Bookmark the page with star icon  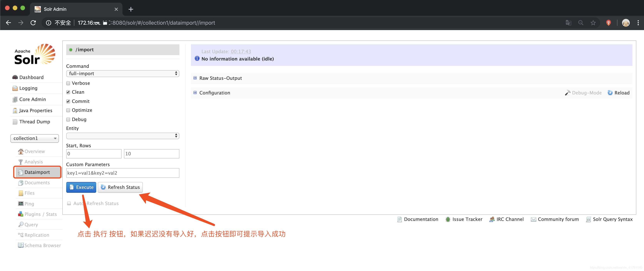point(593,23)
